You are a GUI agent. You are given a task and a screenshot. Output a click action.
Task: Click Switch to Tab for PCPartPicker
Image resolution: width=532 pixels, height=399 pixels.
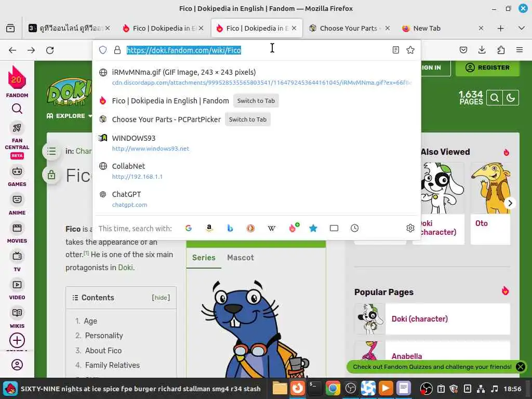pyautogui.click(x=248, y=119)
